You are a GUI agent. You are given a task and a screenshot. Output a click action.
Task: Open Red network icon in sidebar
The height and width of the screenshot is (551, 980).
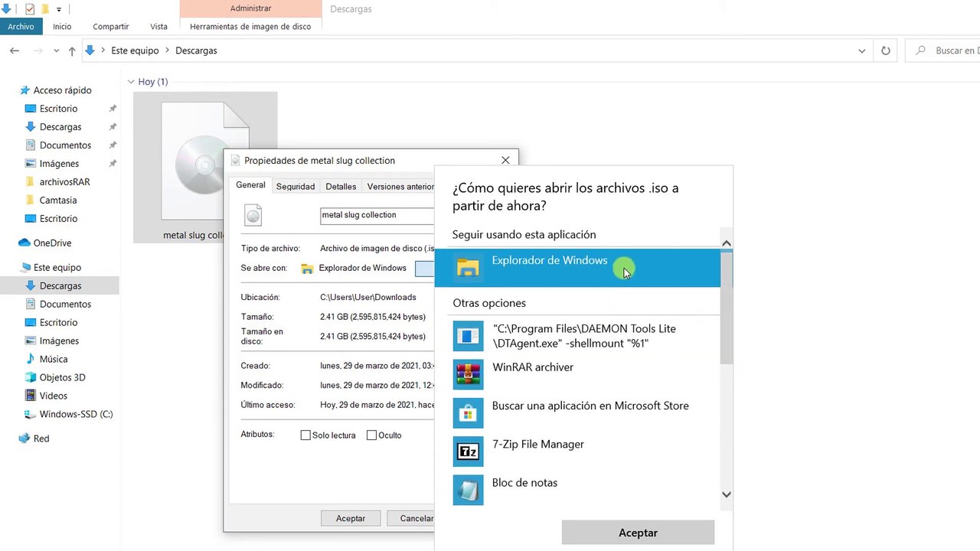tap(24, 439)
